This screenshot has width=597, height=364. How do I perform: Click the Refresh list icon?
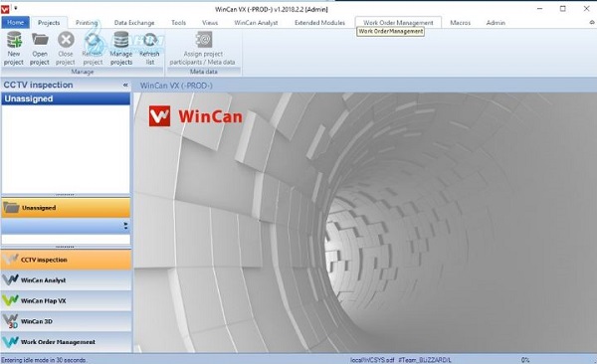coord(149,40)
